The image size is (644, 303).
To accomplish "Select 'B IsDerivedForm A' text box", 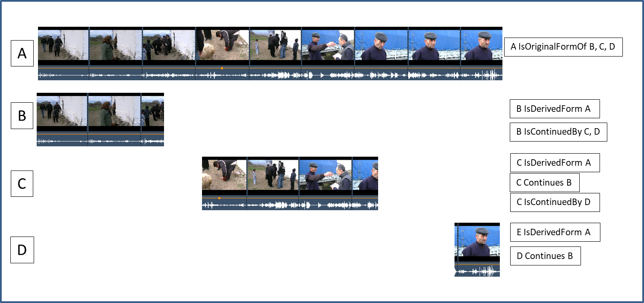I will click(555, 109).
